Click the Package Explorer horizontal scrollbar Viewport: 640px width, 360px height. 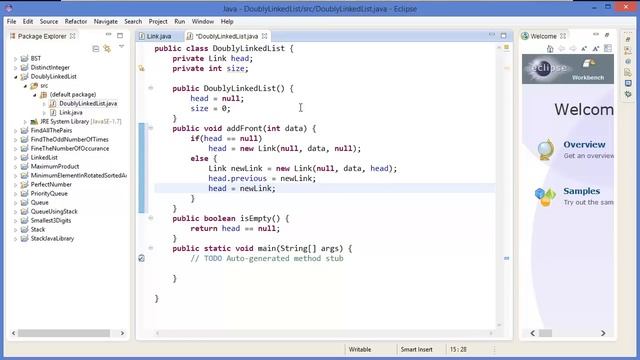(x=64, y=333)
